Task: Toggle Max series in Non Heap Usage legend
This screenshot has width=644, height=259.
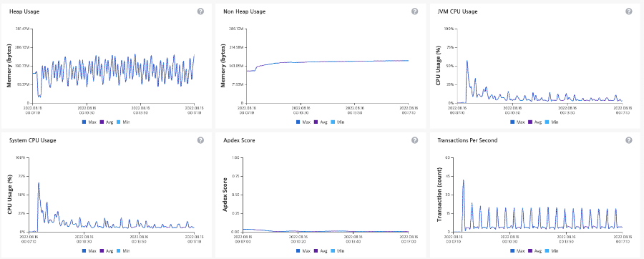Action: point(303,122)
